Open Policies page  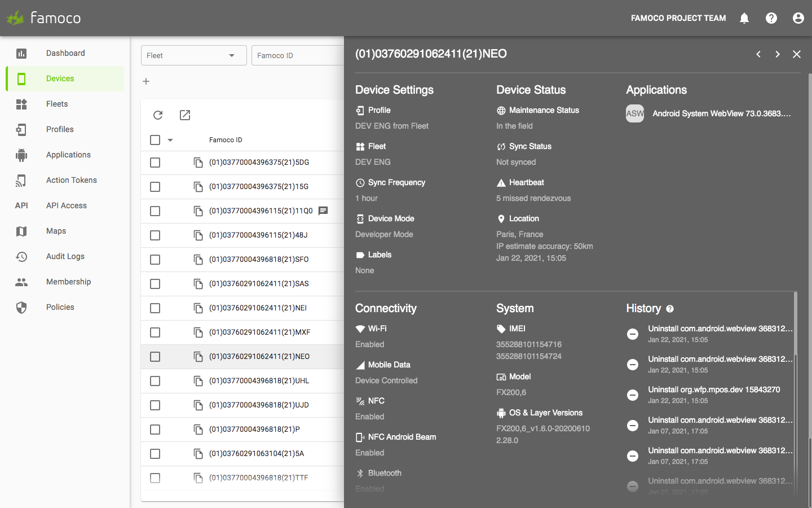[x=65, y=307]
